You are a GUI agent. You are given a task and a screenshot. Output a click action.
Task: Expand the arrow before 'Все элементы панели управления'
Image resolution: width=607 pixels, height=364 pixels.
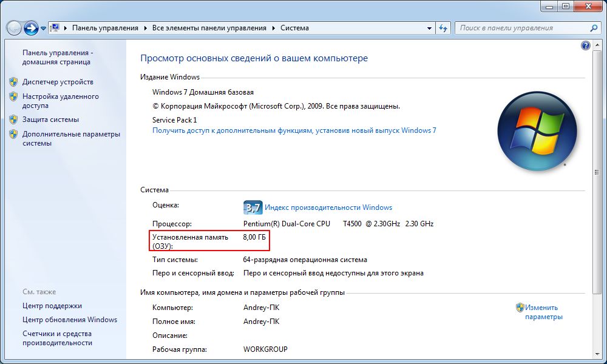click(146, 28)
